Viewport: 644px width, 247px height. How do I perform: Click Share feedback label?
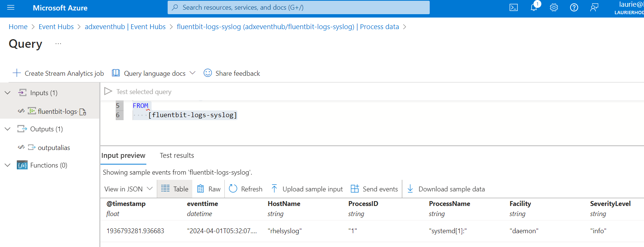[238, 74]
